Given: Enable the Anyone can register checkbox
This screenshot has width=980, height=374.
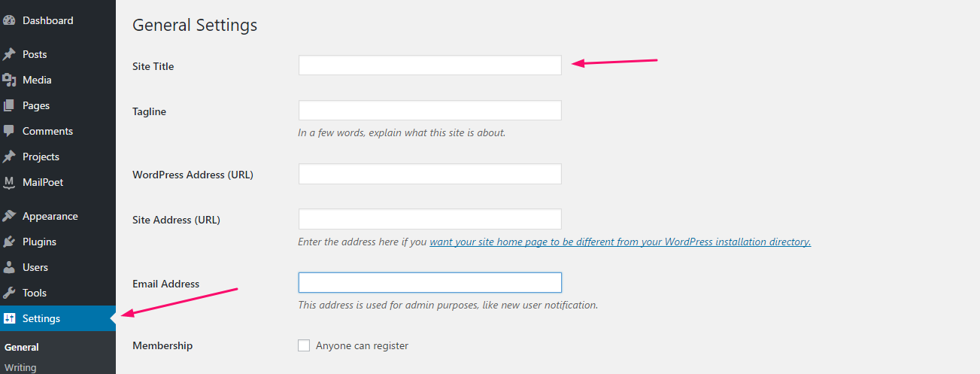Looking at the screenshot, I should [x=304, y=345].
